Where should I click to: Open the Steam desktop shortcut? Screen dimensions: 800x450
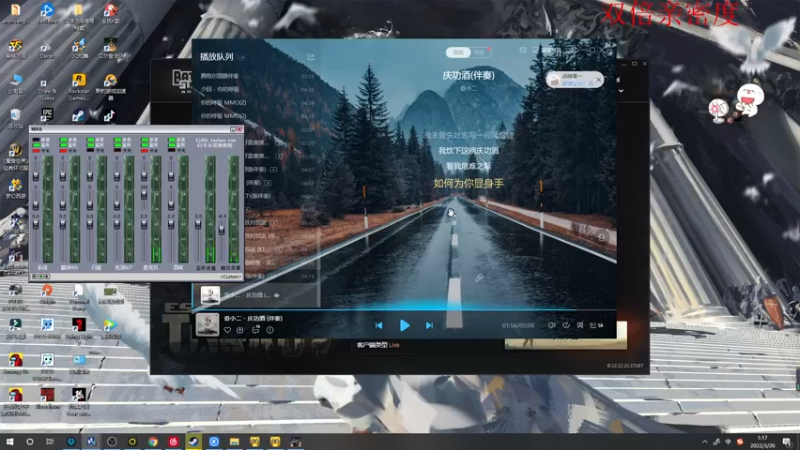78,115
